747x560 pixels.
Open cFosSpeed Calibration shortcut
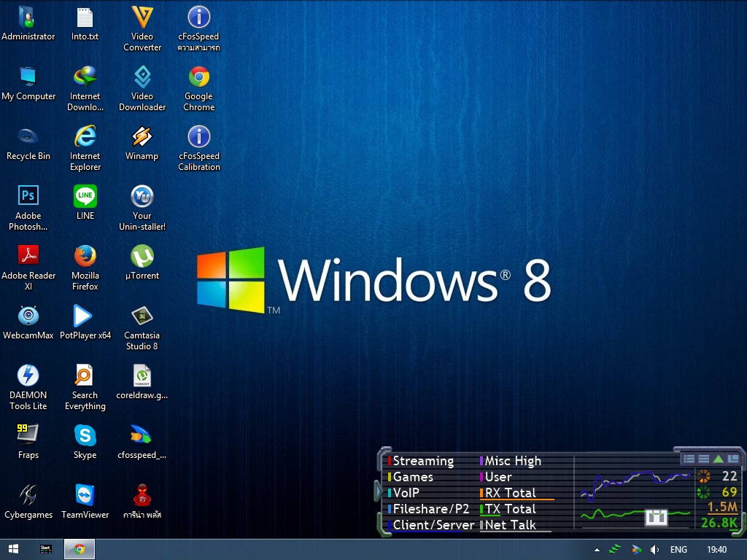pyautogui.click(x=198, y=149)
